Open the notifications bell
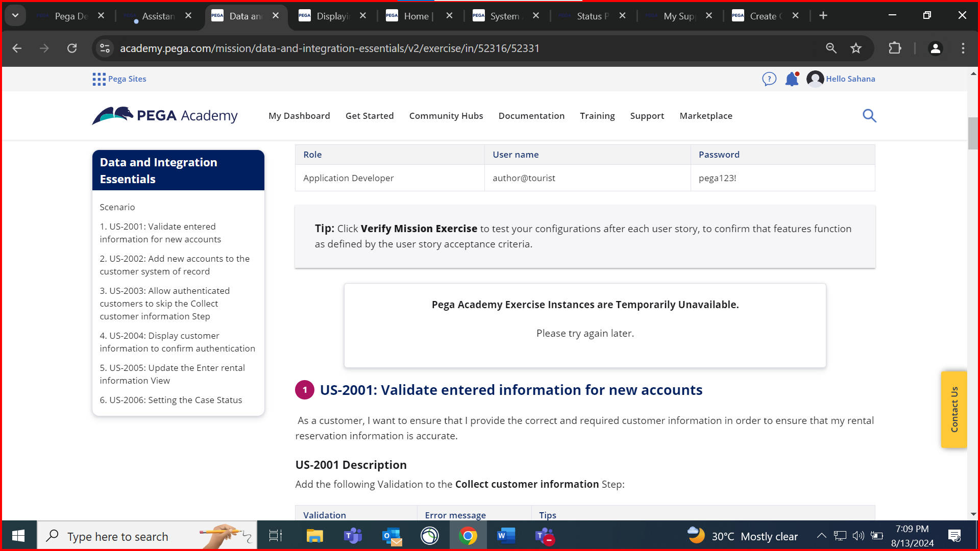The height and width of the screenshot is (551, 980). (x=792, y=79)
